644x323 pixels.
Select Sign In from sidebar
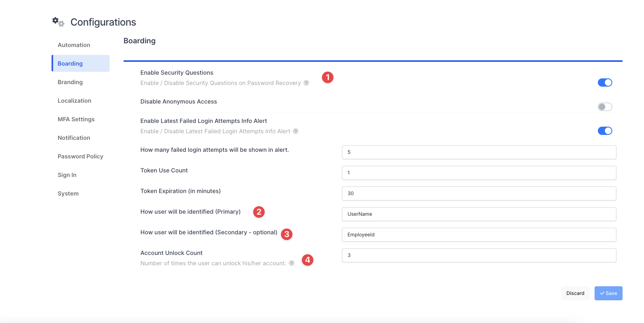[x=67, y=175]
